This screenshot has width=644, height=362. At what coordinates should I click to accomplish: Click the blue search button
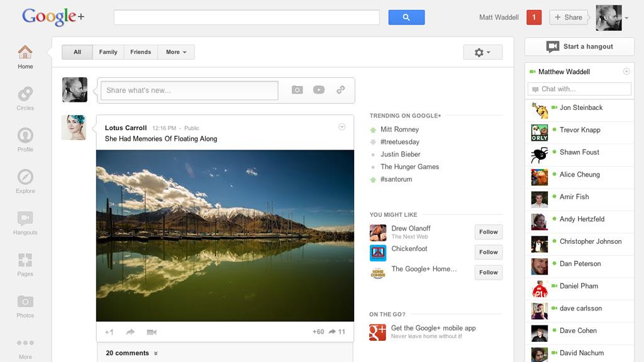(x=406, y=18)
